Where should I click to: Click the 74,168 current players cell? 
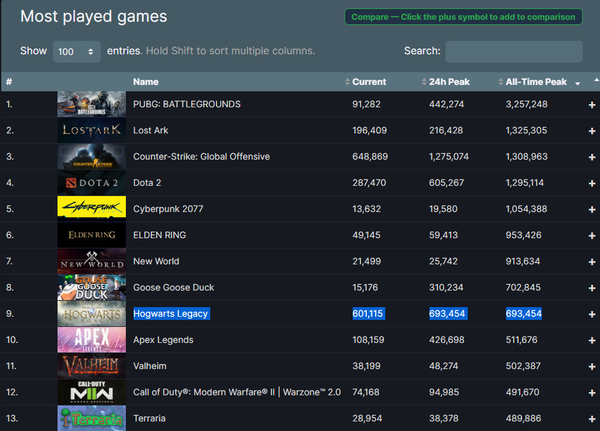tap(366, 392)
